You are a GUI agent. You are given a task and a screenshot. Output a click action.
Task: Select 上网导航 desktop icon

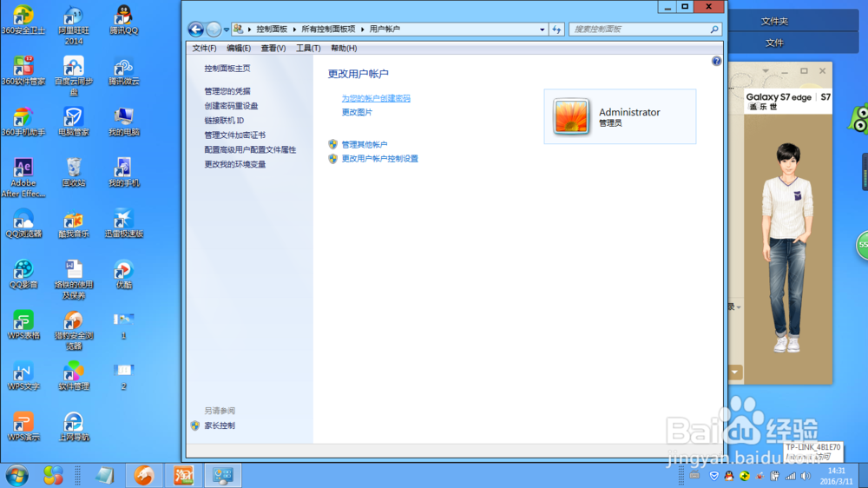click(x=74, y=427)
